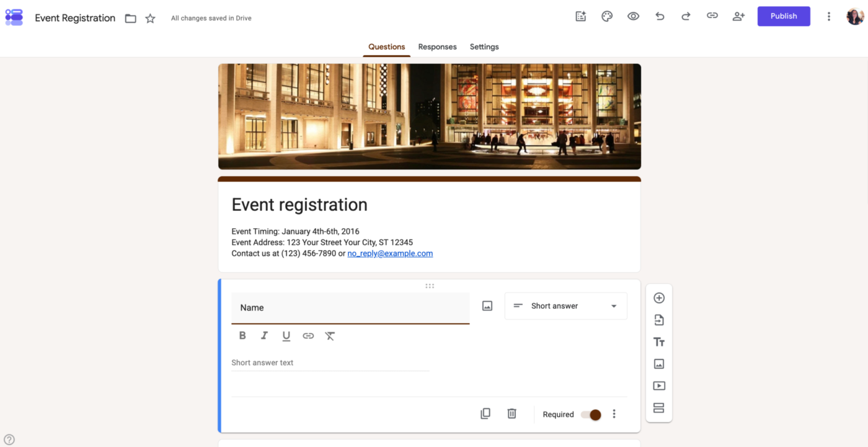The height and width of the screenshot is (447, 868).
Task: Underline the question text
Action: [x=286, y=336]
